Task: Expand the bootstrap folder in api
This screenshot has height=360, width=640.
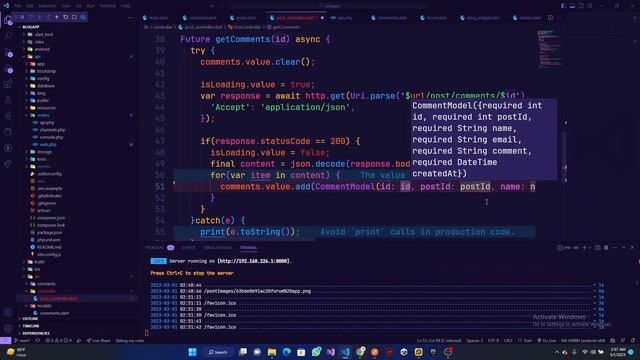Action: pyautogui.click(x=42, y=71)
